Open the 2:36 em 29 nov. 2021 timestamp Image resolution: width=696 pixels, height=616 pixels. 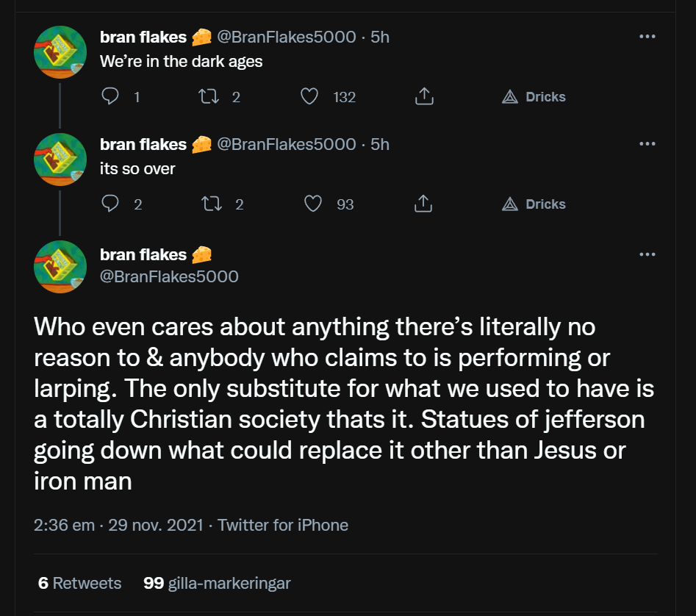(118, 525)
